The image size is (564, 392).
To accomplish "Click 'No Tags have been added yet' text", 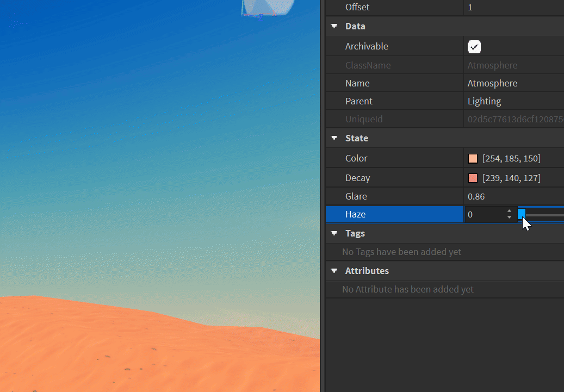I will point(401,252).
